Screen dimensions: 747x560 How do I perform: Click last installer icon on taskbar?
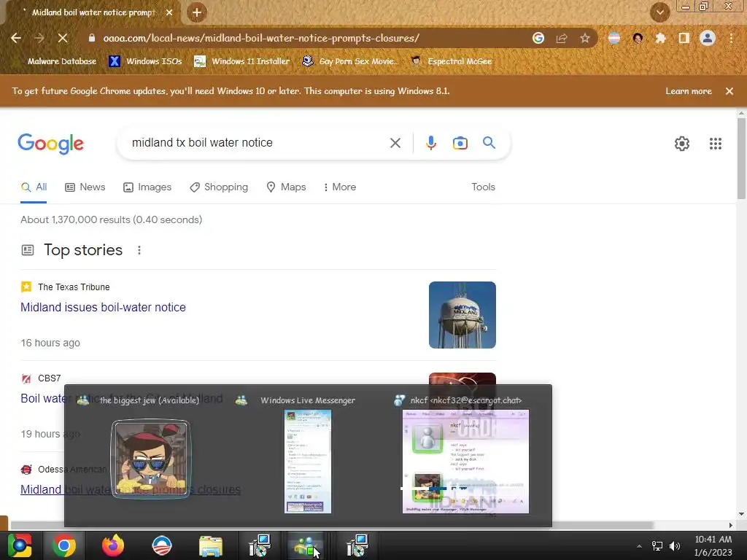click(x=357, y=545)
